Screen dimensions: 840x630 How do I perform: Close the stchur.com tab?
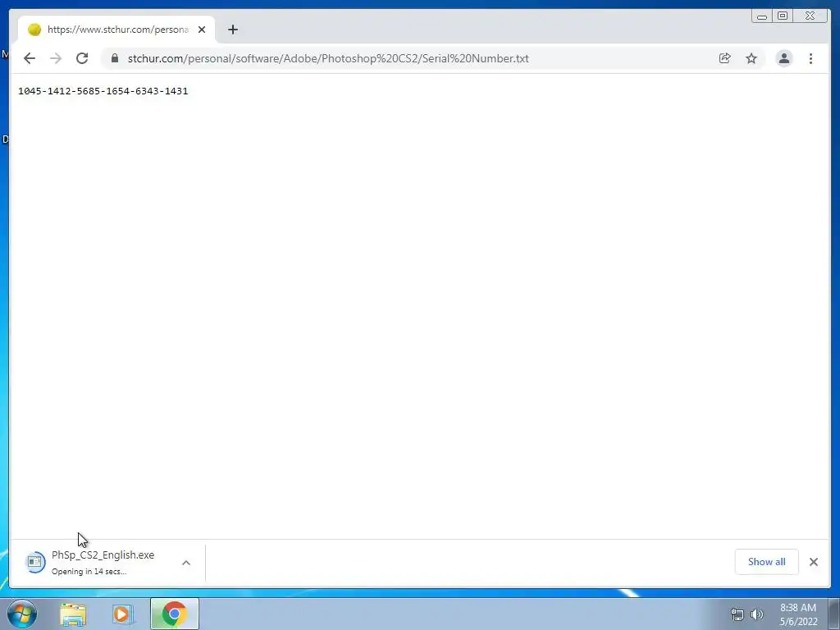(x=202, y=30)
